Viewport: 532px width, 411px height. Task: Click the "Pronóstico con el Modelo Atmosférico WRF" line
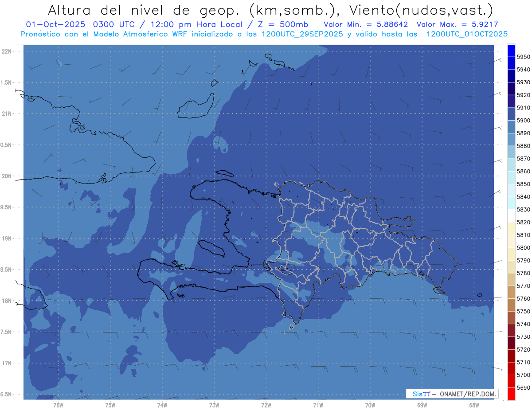[104, 34]
